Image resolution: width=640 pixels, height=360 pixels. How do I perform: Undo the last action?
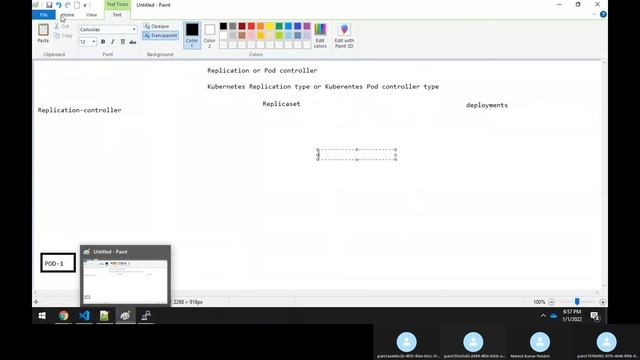58,5
